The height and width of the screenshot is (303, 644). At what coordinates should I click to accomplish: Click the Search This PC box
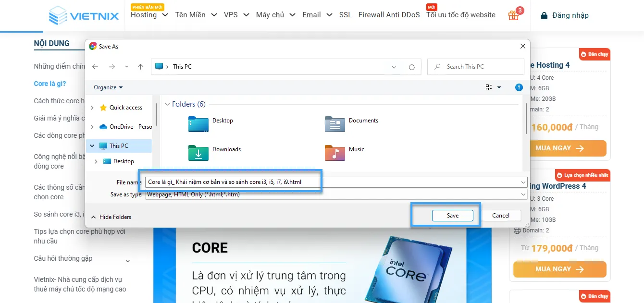coord(476,67)
